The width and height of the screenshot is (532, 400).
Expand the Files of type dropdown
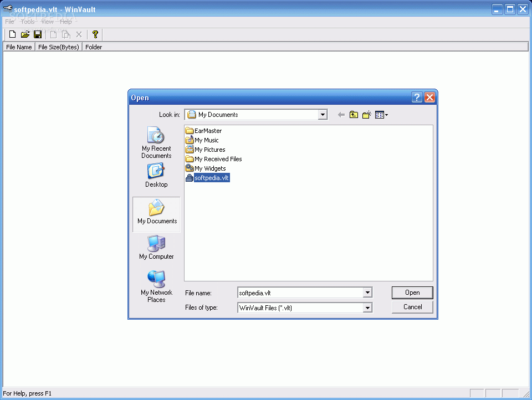coord(367,307)
